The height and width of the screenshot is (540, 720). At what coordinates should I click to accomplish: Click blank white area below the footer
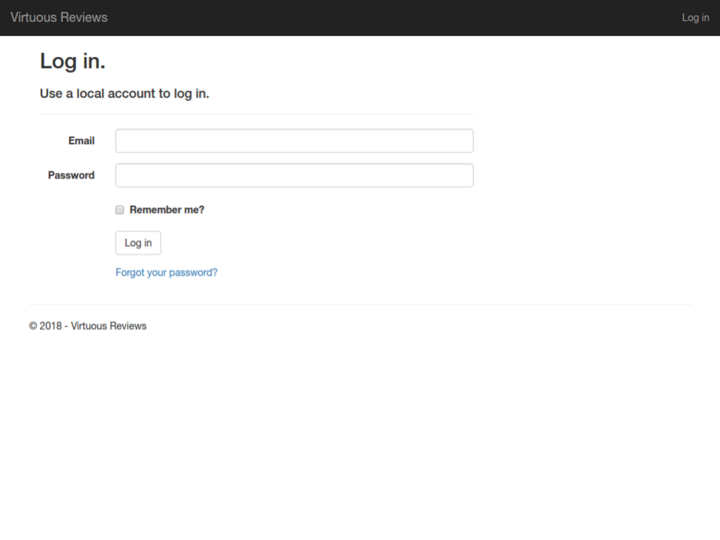360,440
